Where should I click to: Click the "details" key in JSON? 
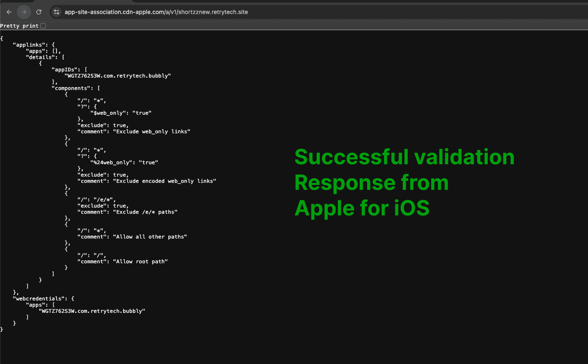[42, 57]
